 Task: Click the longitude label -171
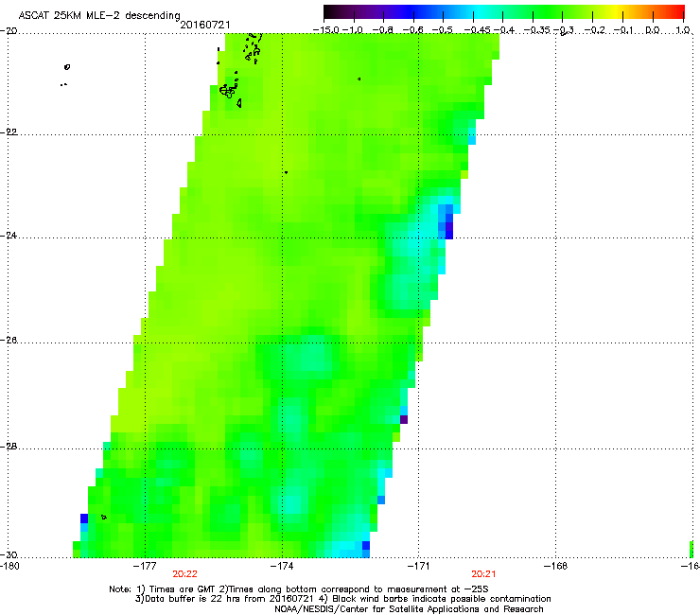click(418, 566)
